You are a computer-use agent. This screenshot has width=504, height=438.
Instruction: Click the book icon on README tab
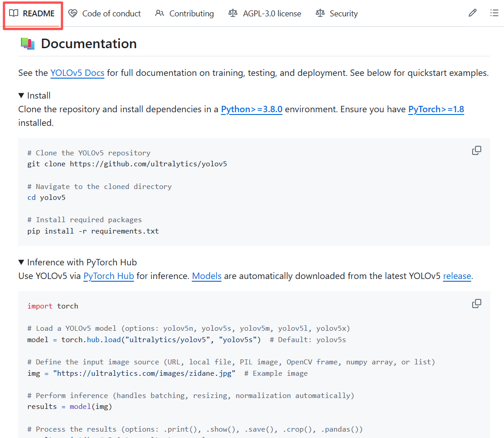(14, 13)
